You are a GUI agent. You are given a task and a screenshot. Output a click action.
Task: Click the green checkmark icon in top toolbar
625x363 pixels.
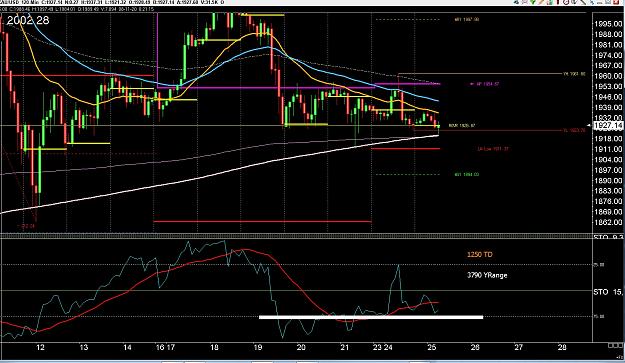click(533, 2)
